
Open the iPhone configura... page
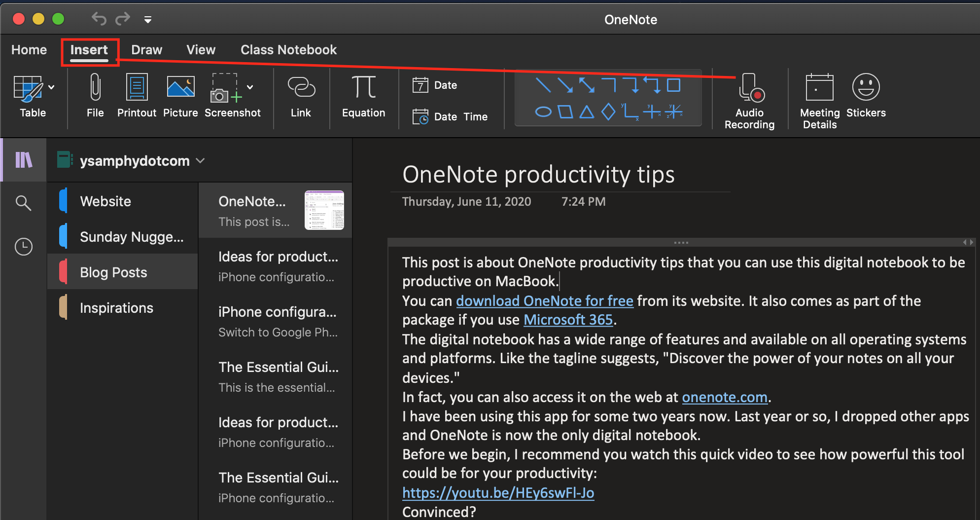[x=276, y=322]
